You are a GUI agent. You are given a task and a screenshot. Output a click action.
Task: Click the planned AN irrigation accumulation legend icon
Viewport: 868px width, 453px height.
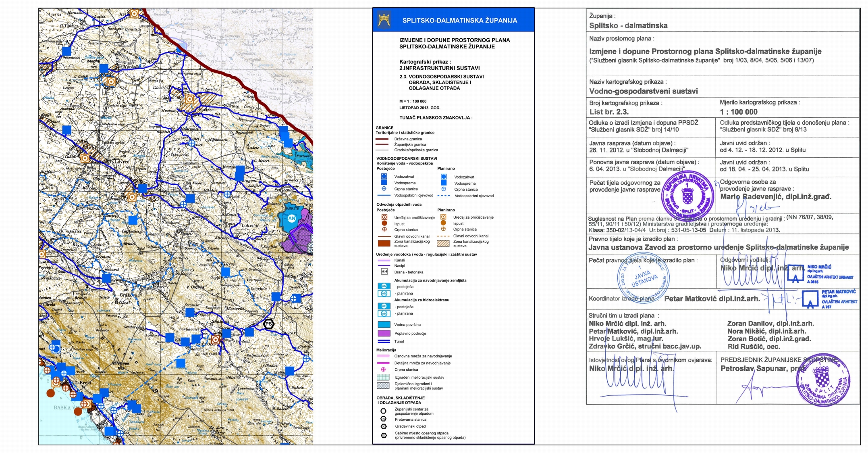(x=384, y=293)
